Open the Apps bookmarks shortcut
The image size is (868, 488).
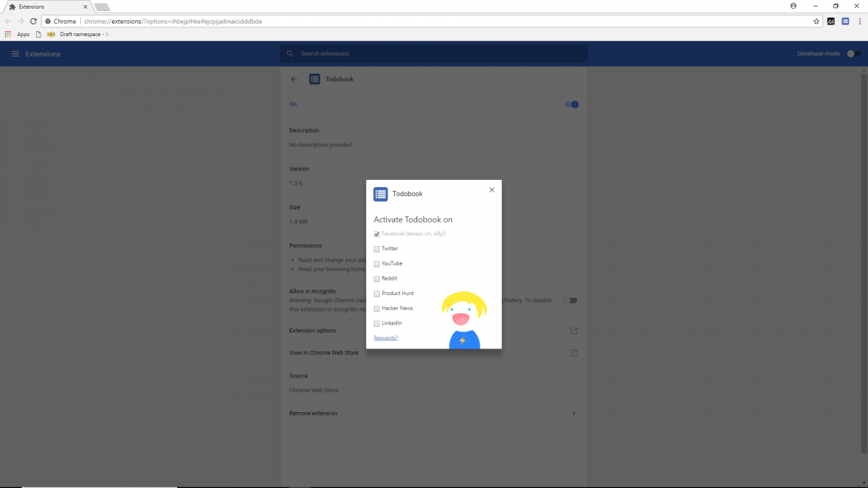tap(17, 34)
